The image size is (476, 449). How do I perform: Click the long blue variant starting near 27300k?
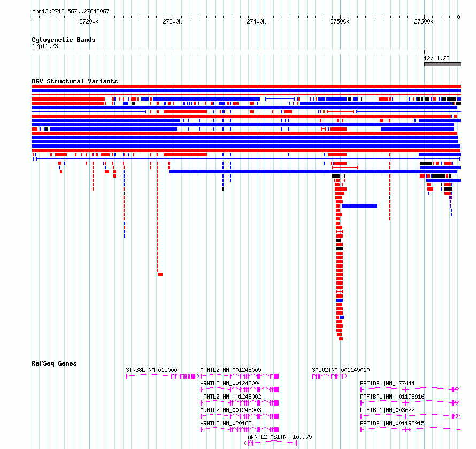[313, 172]
